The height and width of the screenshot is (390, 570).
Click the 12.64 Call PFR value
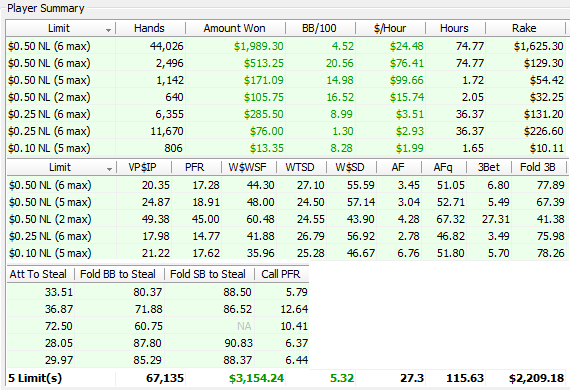(x=294, y=309)
